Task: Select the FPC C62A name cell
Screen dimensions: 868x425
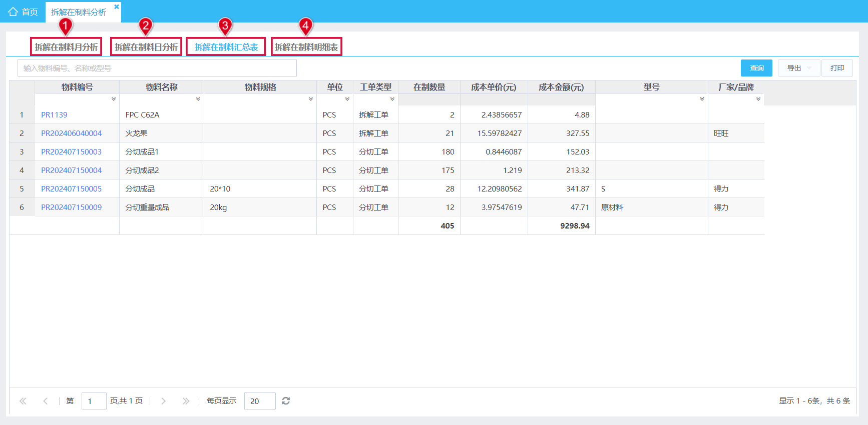Action: pos(162,115)
